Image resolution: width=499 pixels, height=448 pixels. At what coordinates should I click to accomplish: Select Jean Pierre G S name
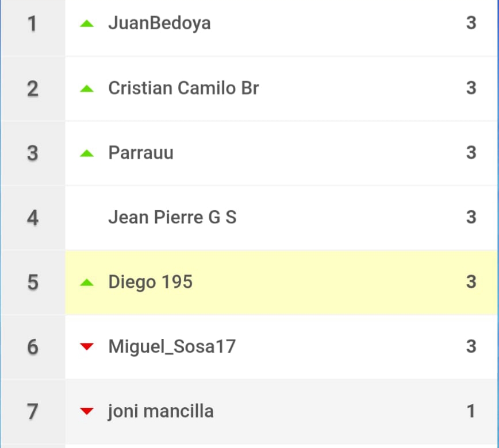172,218
